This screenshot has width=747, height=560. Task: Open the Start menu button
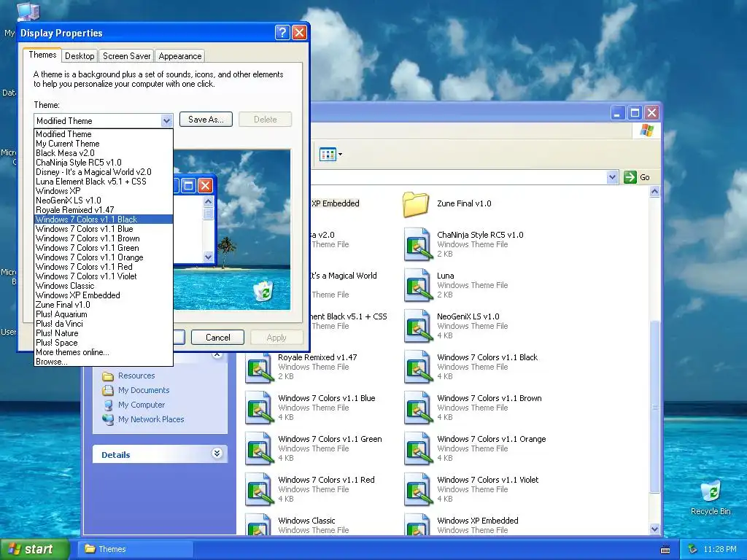point(34,549)
